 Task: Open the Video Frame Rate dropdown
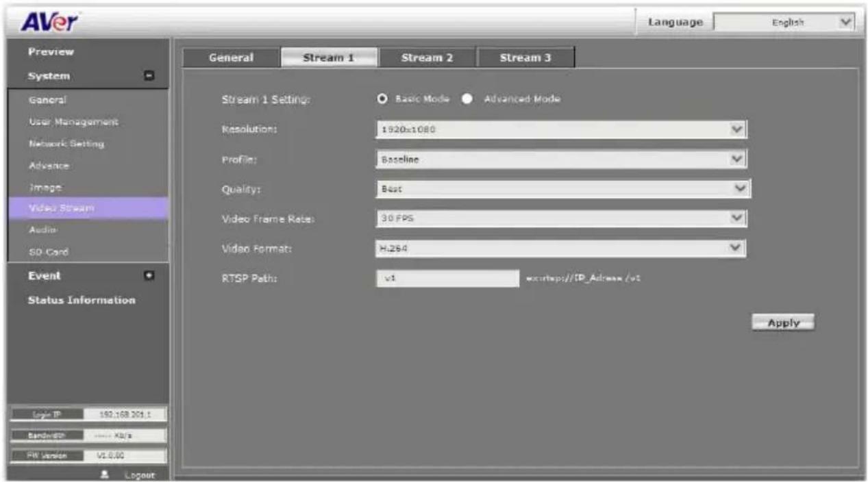(x=561, y=218)
